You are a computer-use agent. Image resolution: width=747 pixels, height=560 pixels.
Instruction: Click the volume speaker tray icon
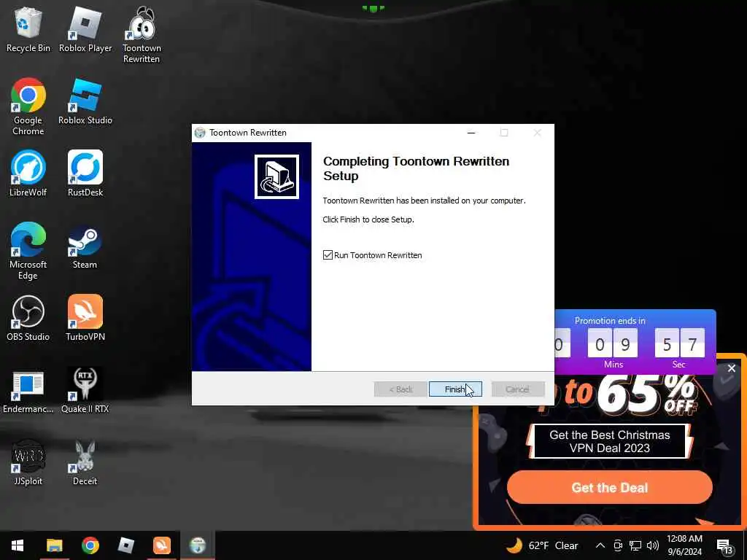pos(653,545)
